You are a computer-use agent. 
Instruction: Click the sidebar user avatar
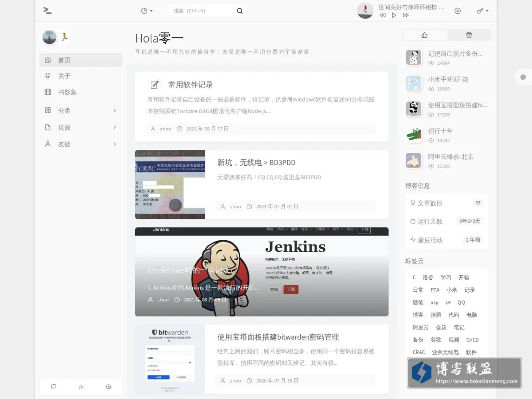click(x=50, y=37)
